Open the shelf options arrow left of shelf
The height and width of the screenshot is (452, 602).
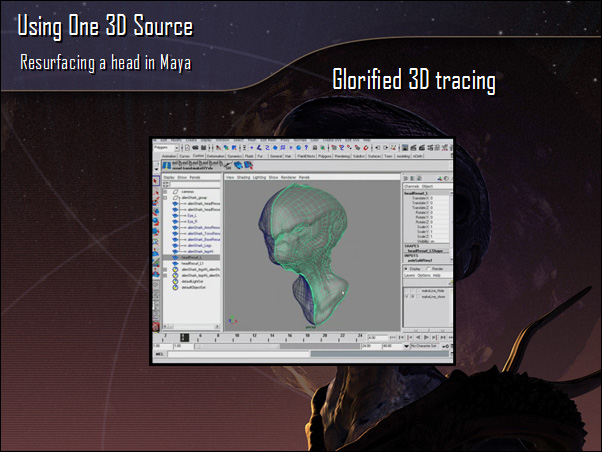(156, 168)
